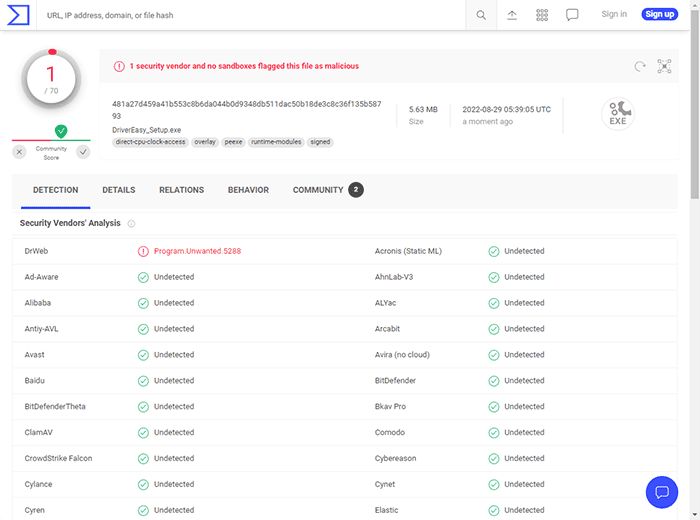The width and height of the screenshot is (700, 520).
Task: Click the Cyren vendor name
Action: [34, 510]
